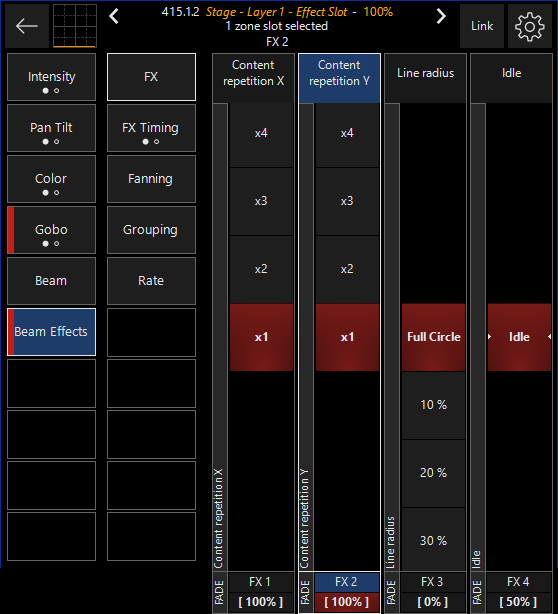The image size is (558, 614).
Task: Open the settings gear icon
Action: click(x=530, y=26)
